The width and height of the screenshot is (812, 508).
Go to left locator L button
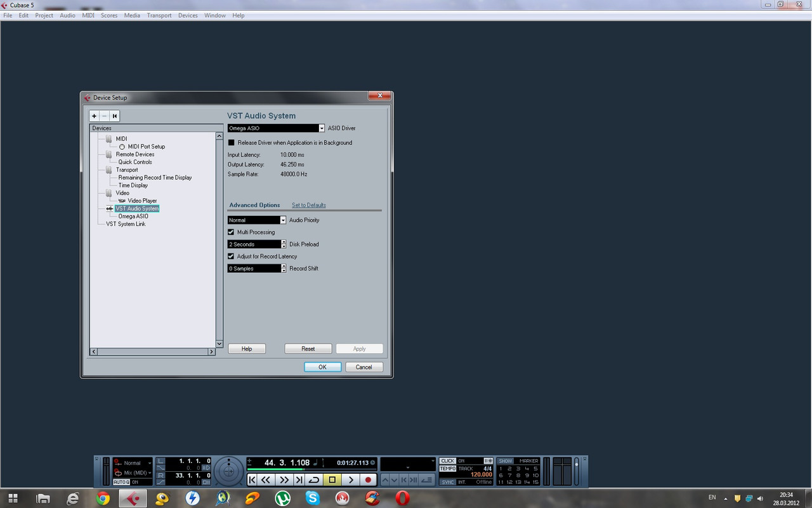click(x=160, y=460)
